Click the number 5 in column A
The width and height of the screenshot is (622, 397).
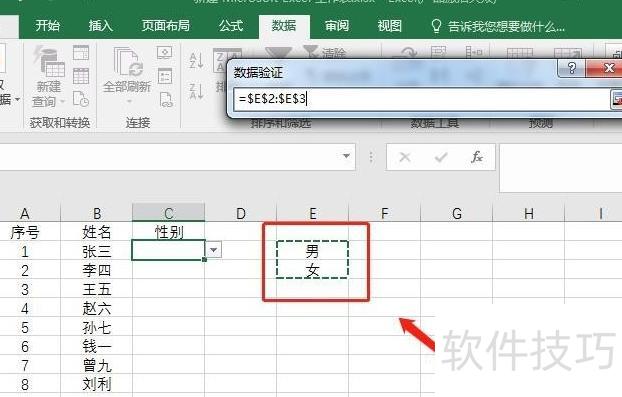[25, 327]
